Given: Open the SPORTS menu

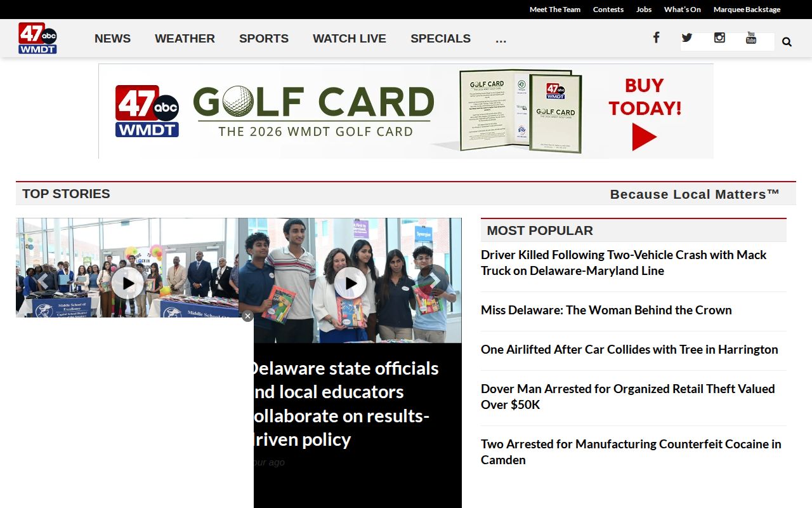Looking at the screenshot, I should pyautogui.click(x=264, y=38).
